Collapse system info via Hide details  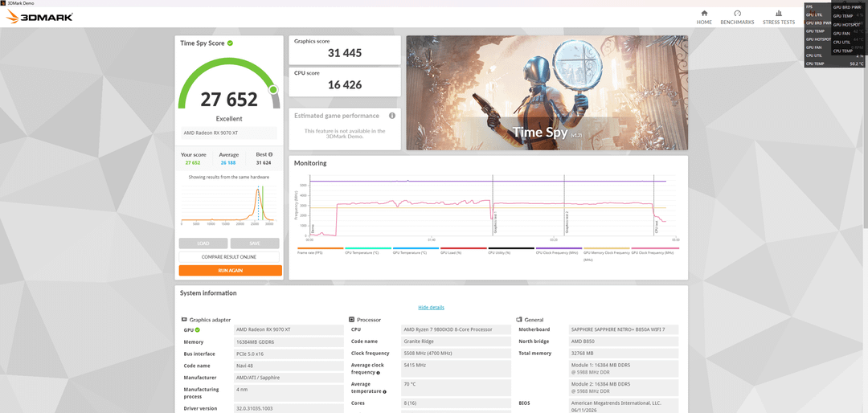point(432,307)
